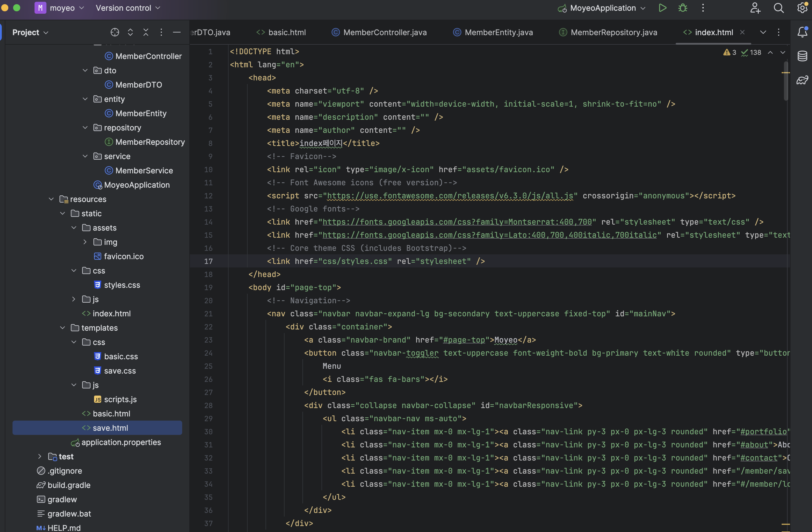Open the Gradle tool window icon
This screenshot has height=532, width=812.
802,80
